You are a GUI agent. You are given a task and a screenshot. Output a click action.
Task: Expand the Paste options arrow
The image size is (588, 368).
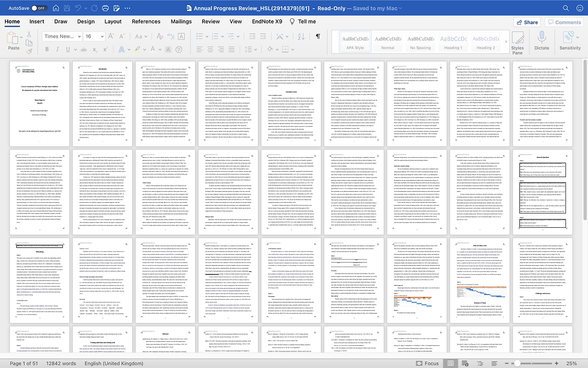[22, 37]
